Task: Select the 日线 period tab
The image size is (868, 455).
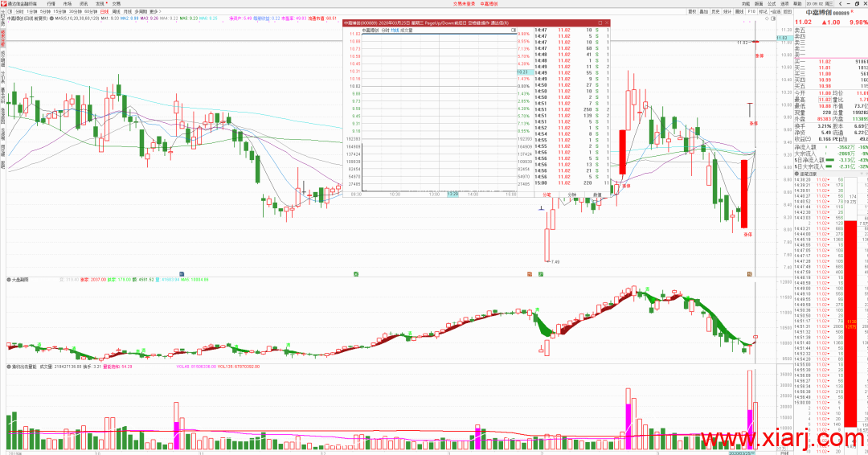Action: (x=104, y=11)
